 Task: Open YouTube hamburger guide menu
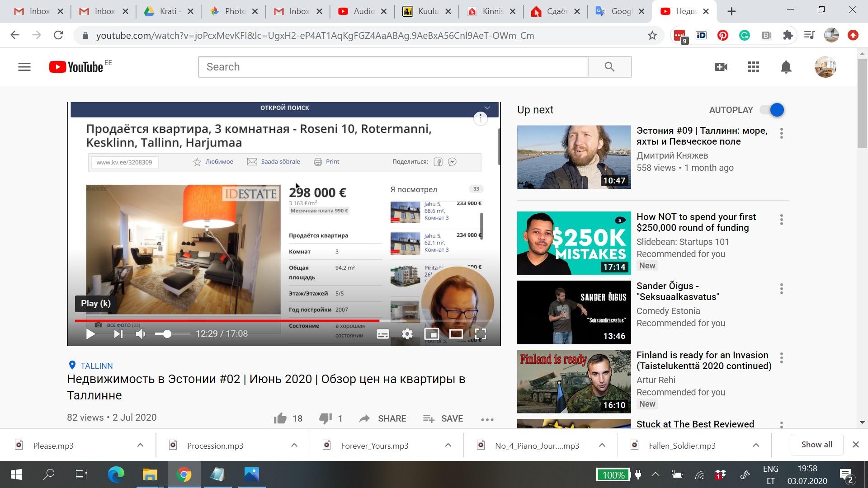coord(24,67)
